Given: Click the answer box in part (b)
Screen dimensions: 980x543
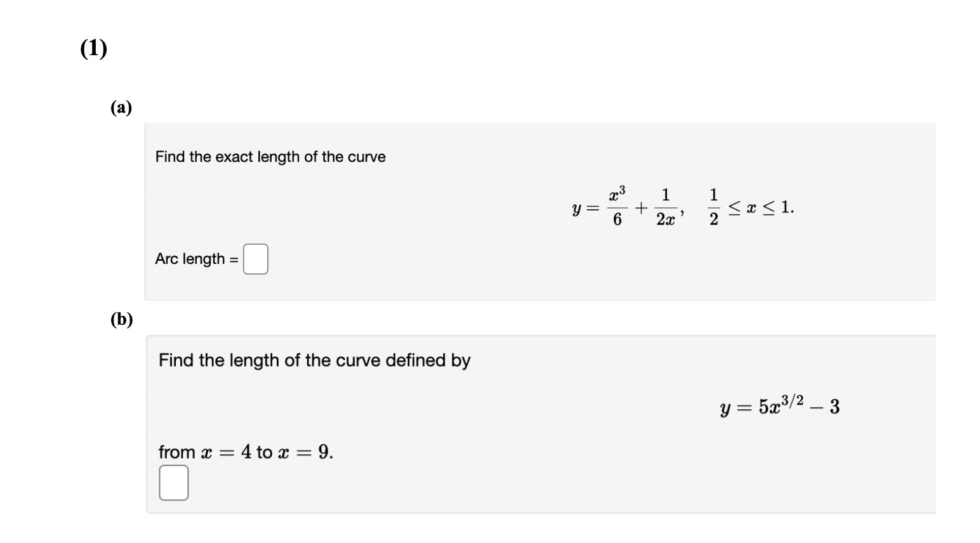Looking at the screenshot, I should [173, 483].
